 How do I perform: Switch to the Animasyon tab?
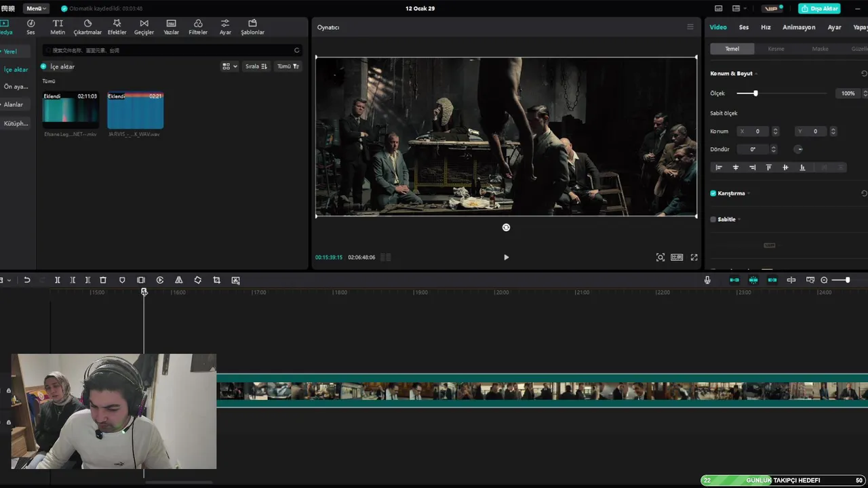coord(799,27)
